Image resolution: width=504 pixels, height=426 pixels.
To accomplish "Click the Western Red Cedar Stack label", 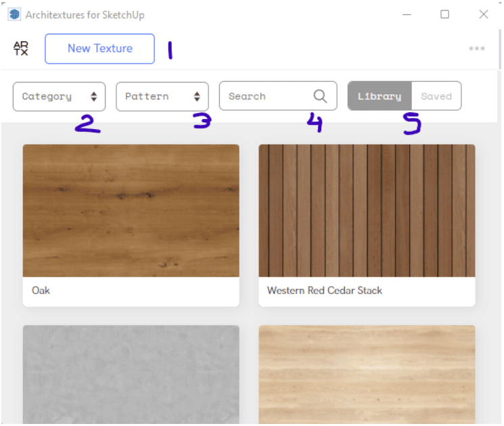I will point(325,291).
